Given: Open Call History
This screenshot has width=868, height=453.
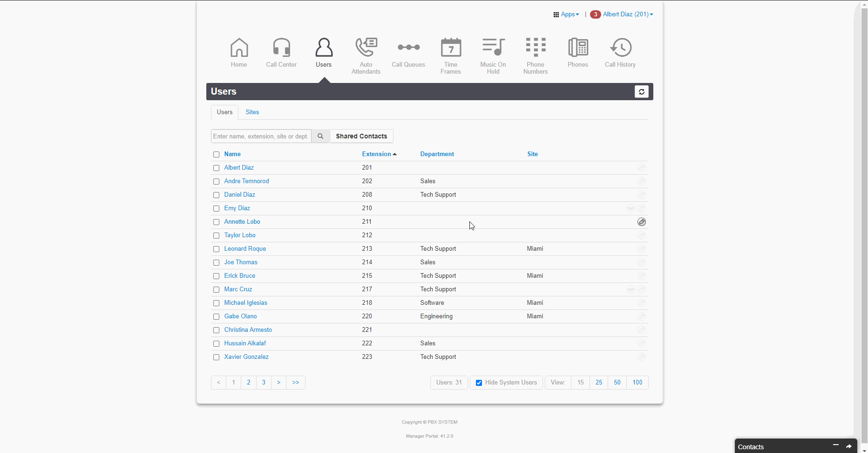Looking at the screenshot, I should click(620, 53).
